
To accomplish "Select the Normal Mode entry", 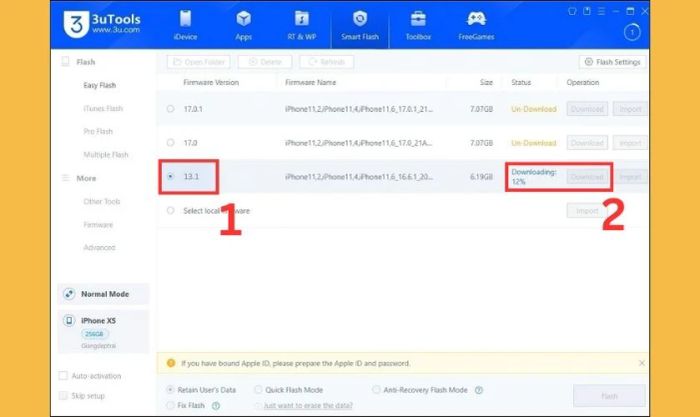I will (x=103, y=294).
